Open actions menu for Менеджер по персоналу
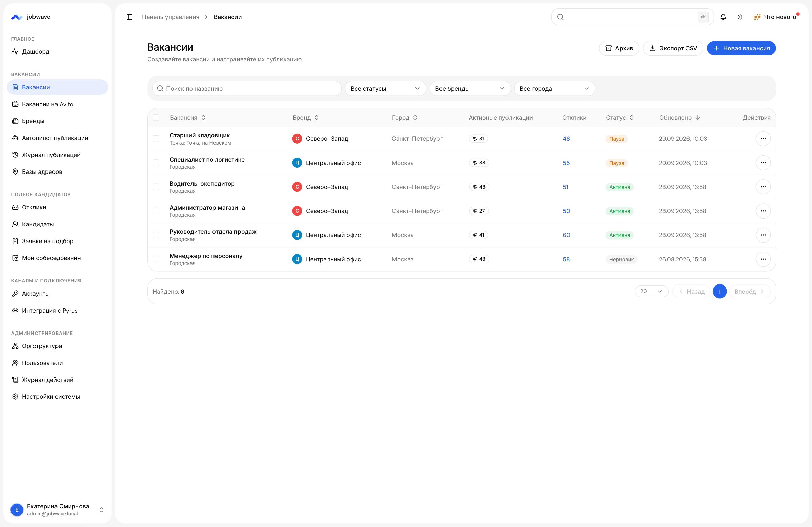 (763, 259)
